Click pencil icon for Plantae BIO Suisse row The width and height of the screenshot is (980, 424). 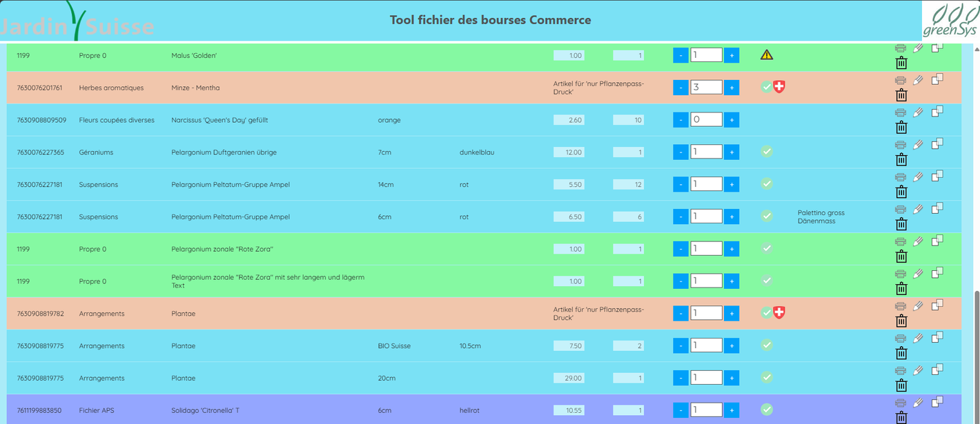tap(918, 338)
